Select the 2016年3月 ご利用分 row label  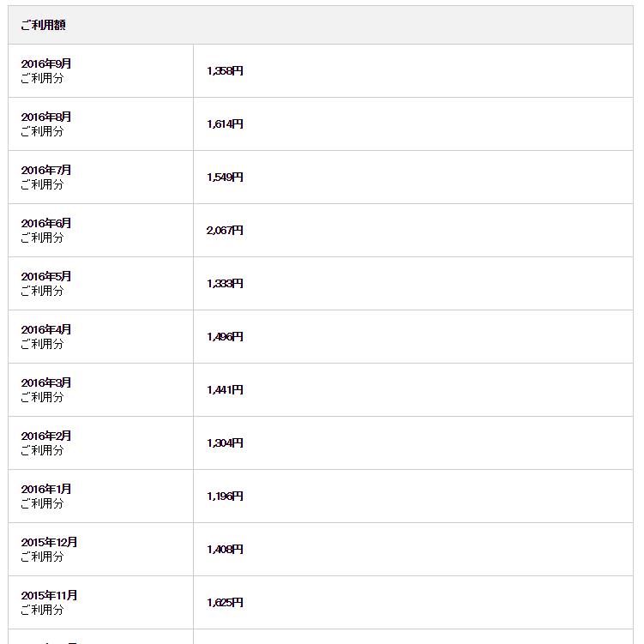click(x=46, y=390)
